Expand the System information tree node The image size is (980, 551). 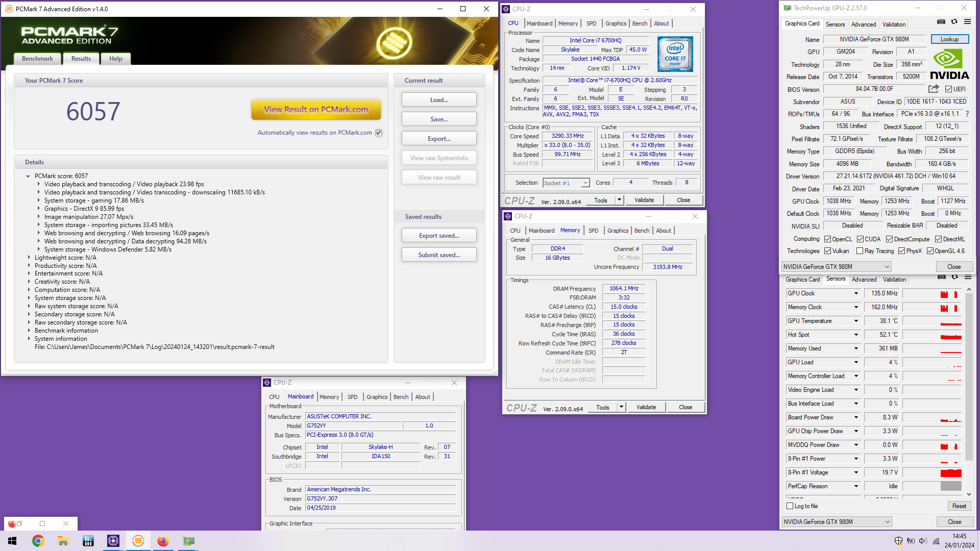(29, 339)
